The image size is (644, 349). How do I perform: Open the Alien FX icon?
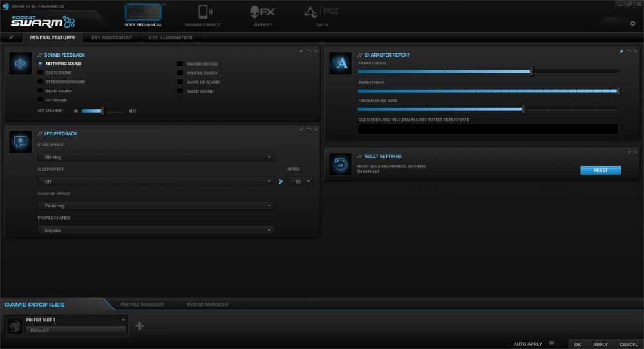(262, 12)
